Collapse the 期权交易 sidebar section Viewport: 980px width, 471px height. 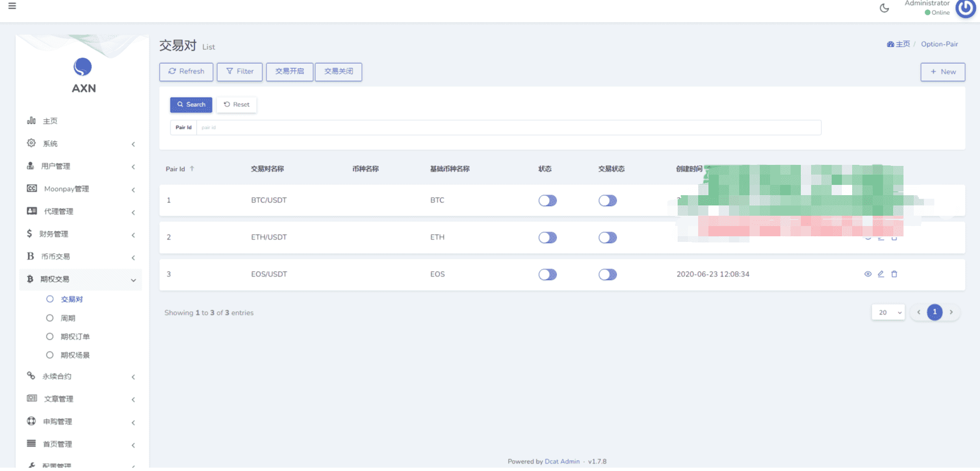81,279
